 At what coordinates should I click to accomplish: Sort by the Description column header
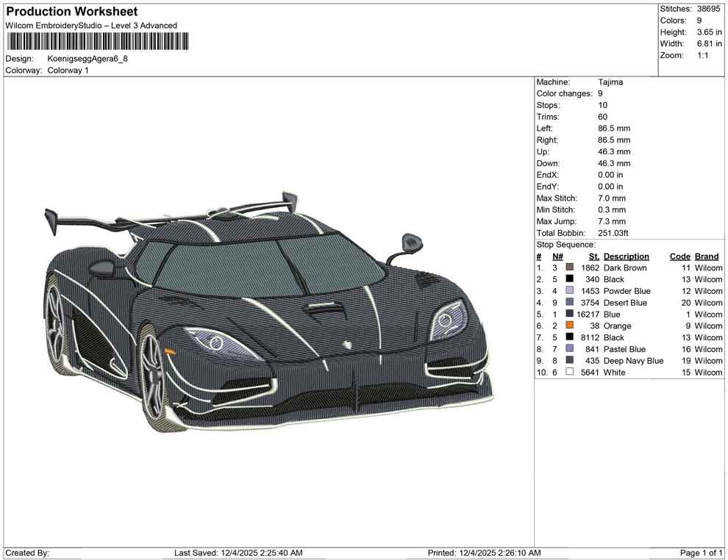[x=627, y=256]
